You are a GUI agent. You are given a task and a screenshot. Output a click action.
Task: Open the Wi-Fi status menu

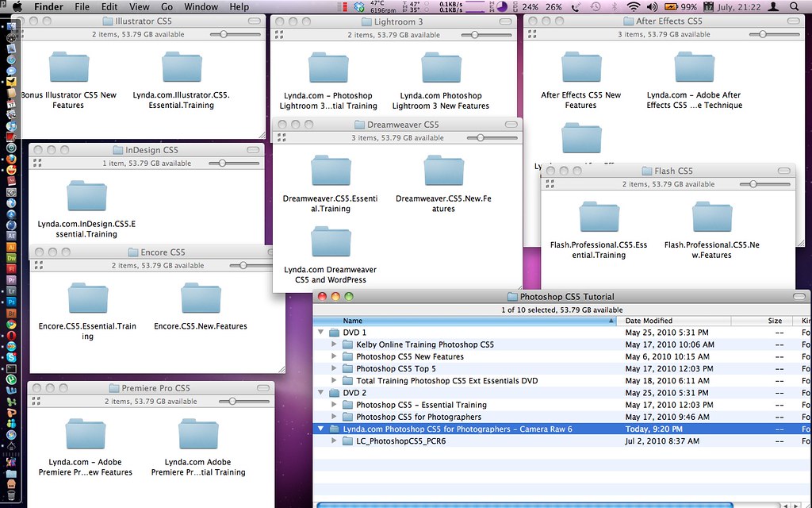633,6
